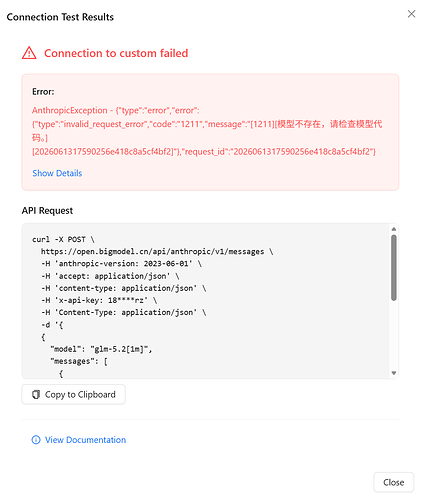
Task: Click the red warning triangle icon
Action: [29, 53]
